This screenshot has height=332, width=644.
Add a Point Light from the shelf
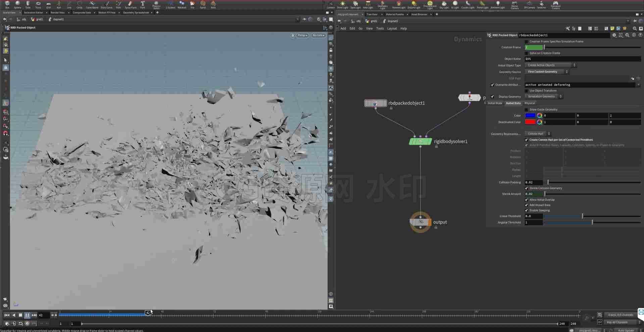[343, 5]
